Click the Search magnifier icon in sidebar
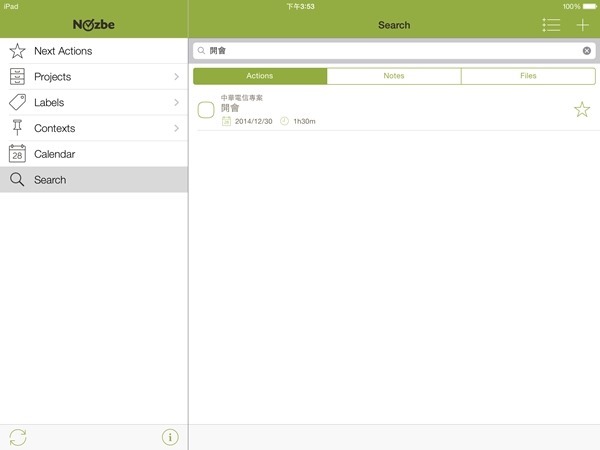 (x=17, y=179)
